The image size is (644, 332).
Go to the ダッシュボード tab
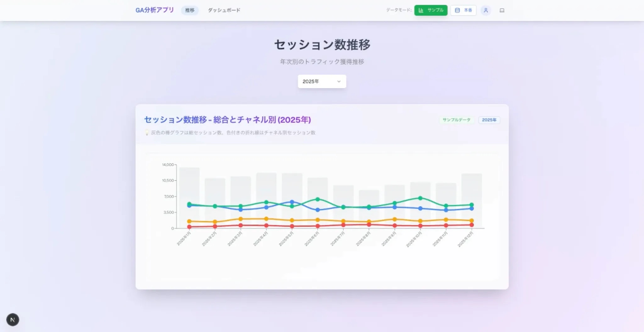pyautogui.click(x=224, y=10)
